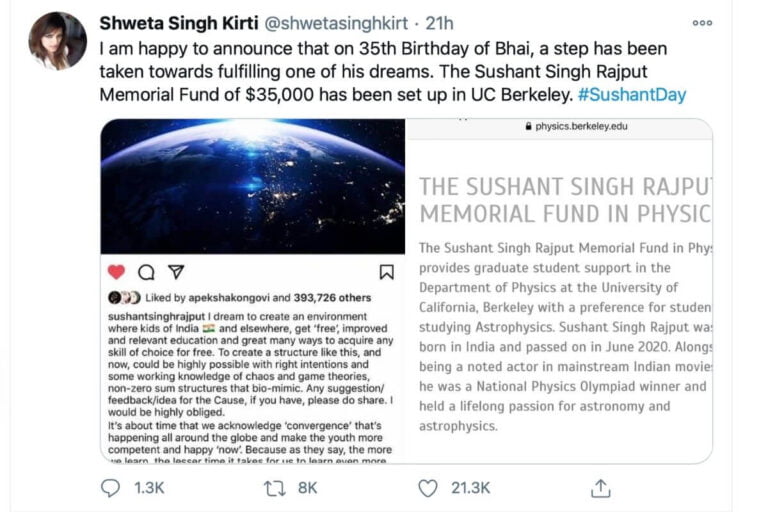Tap the red heart in the Instagram post
Screen dimensions: 768x512
coord(117,272)
